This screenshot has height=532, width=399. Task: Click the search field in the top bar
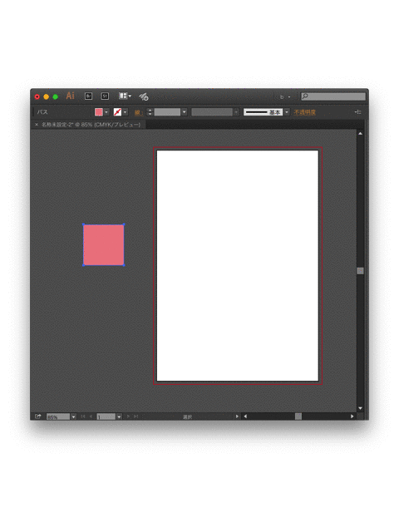click(333, 96)
